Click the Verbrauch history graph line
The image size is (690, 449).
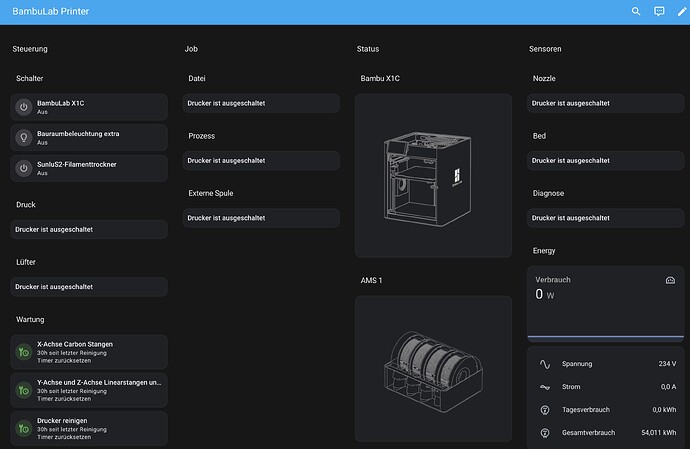click(x=606, y=337)
